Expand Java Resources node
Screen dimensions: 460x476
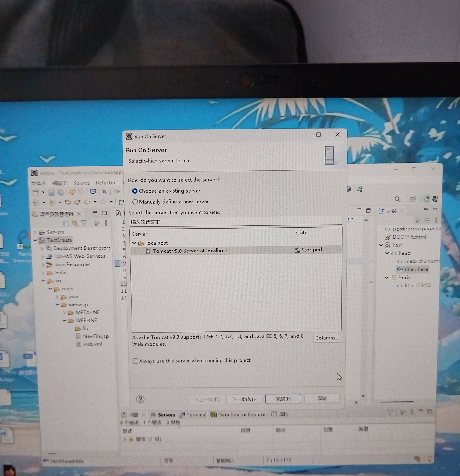(x=43, y=265)
